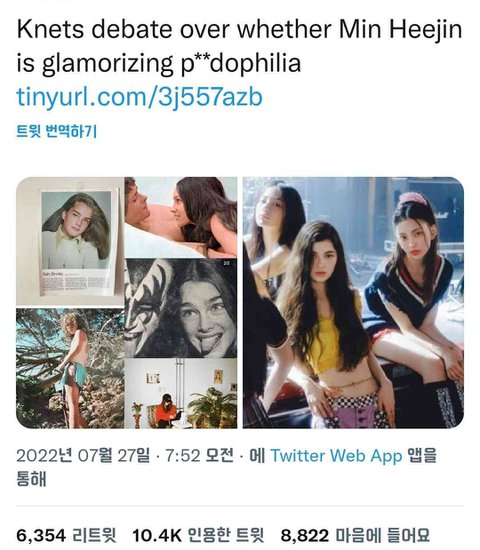Open the right group photo attachment

[353, 303]
